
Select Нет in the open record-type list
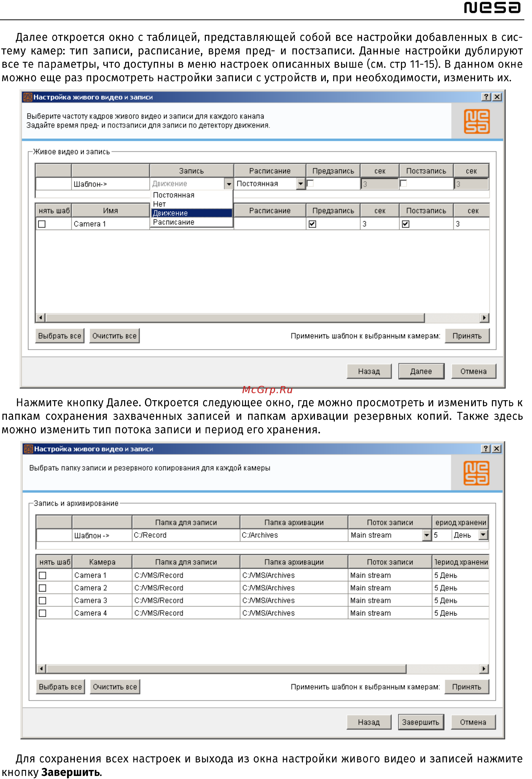192,204
